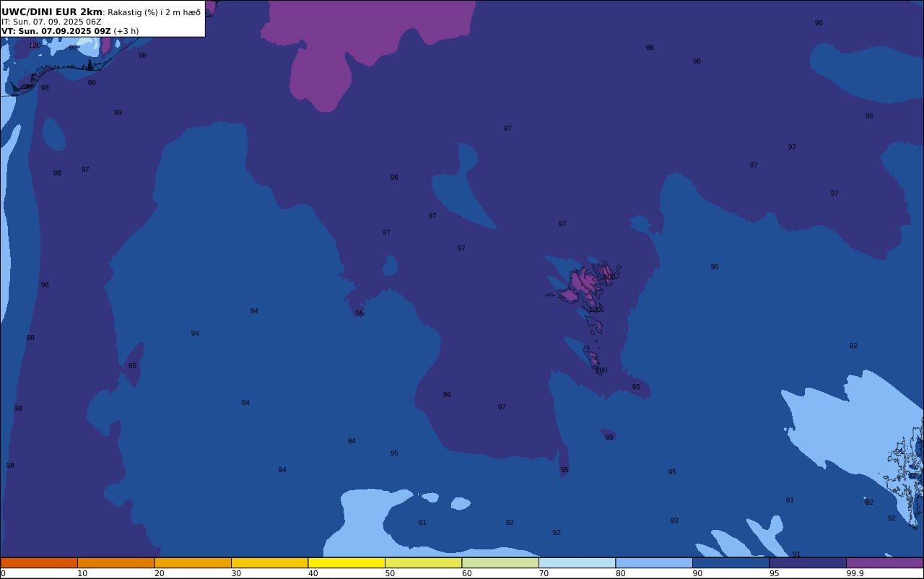Select the "30" tick label on the color bar
Screen dimensions: 924x579
click(236, 573)
